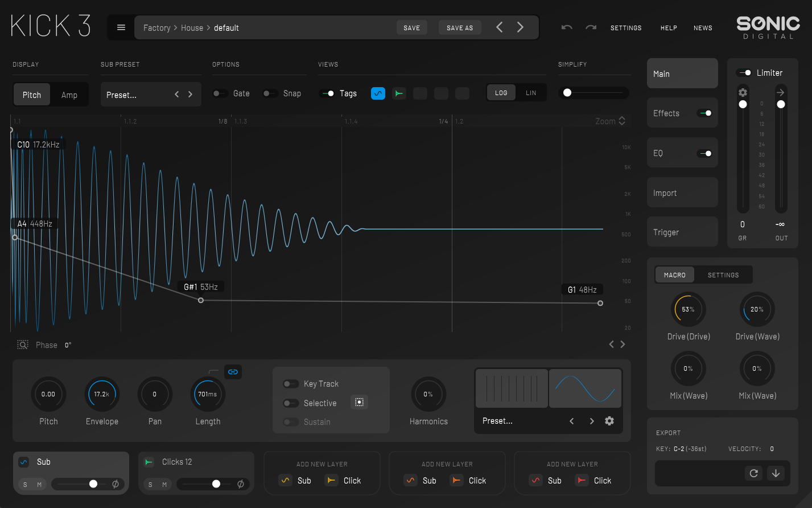Click the Simplify slider handle
The image size is (812, 508).
pyautogui.click(x=567, y=93)
